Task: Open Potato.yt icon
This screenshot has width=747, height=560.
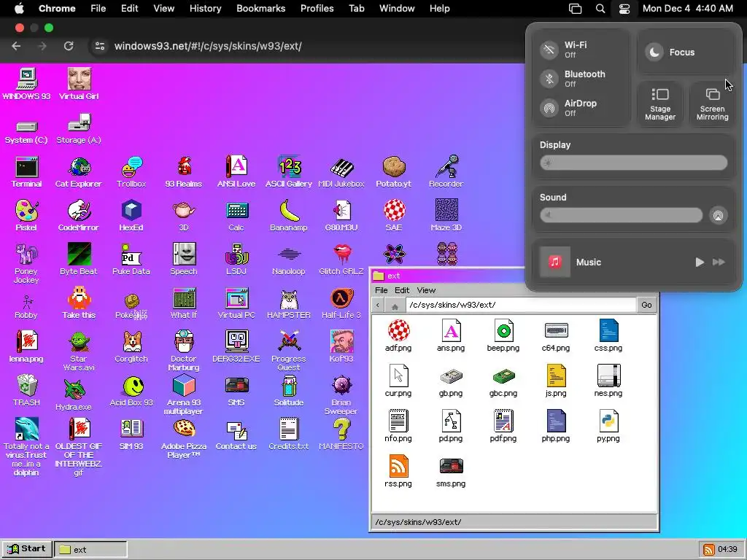Action: tap(393, 172)
